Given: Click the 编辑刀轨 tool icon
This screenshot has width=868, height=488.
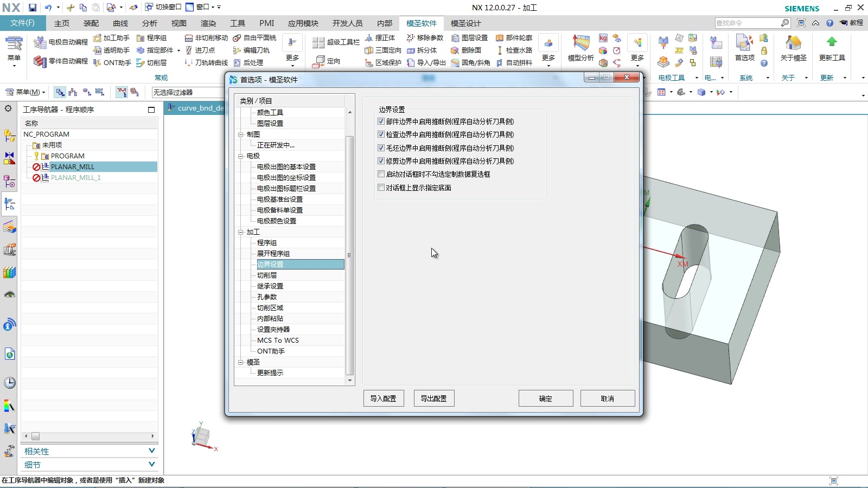Looking at the screenshot, I should tap(237, 50).
